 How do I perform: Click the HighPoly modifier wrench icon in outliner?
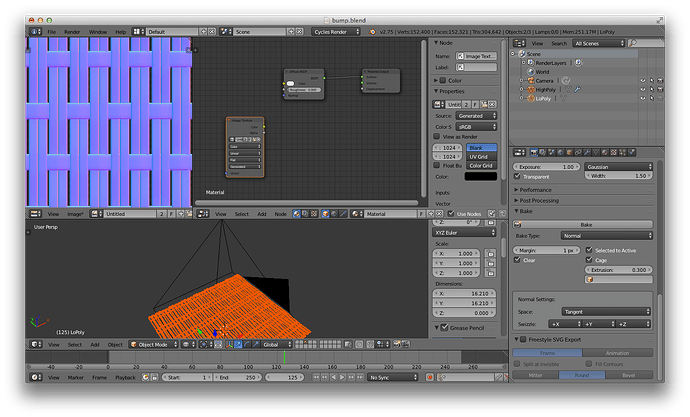point(577,89)
